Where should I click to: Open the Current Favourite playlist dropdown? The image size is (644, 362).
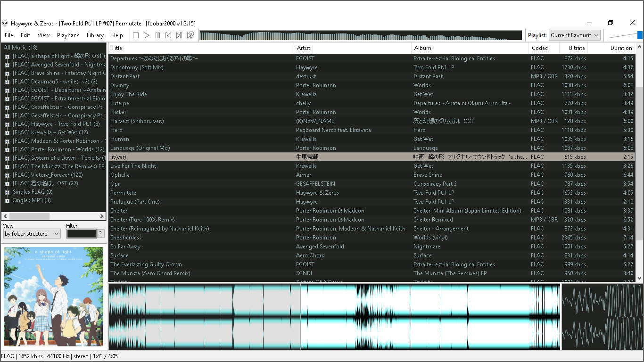575,35
